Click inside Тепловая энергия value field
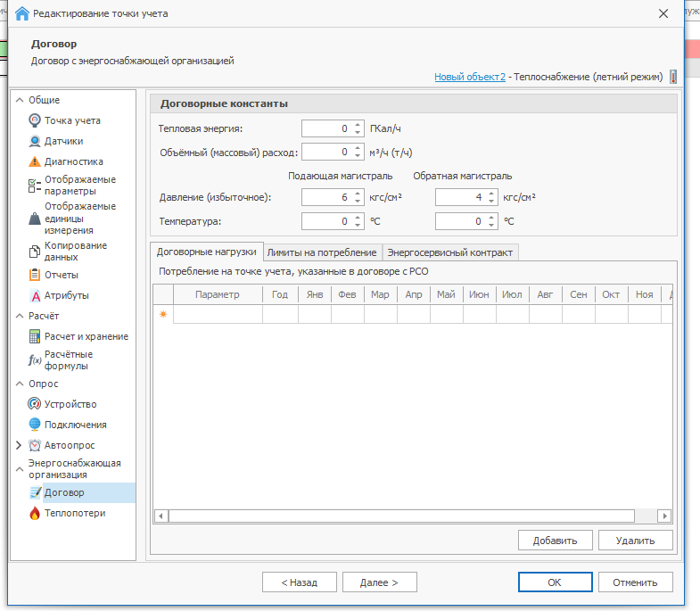Image resolution: width=700 pixels, height=611 pixels. [x=326, y=128]
